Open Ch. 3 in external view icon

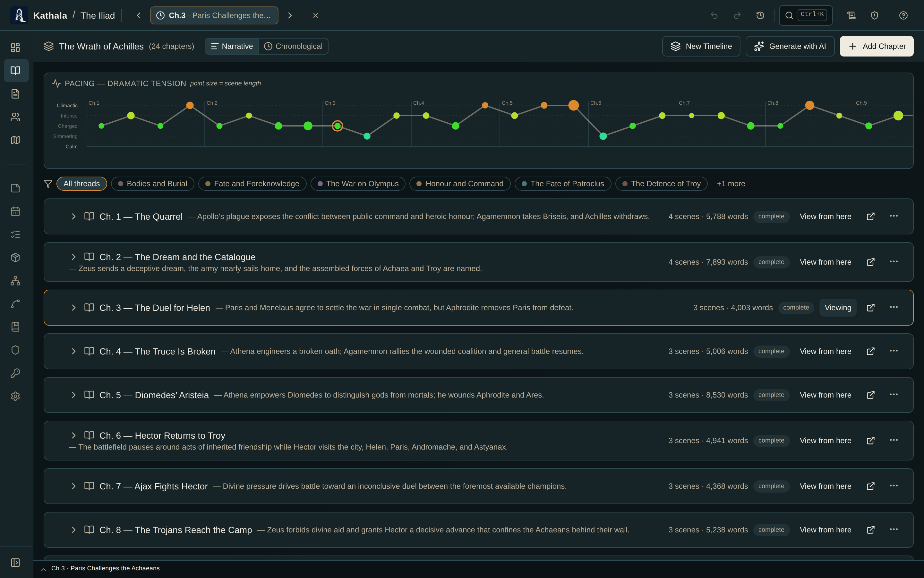tap(870, 308)
